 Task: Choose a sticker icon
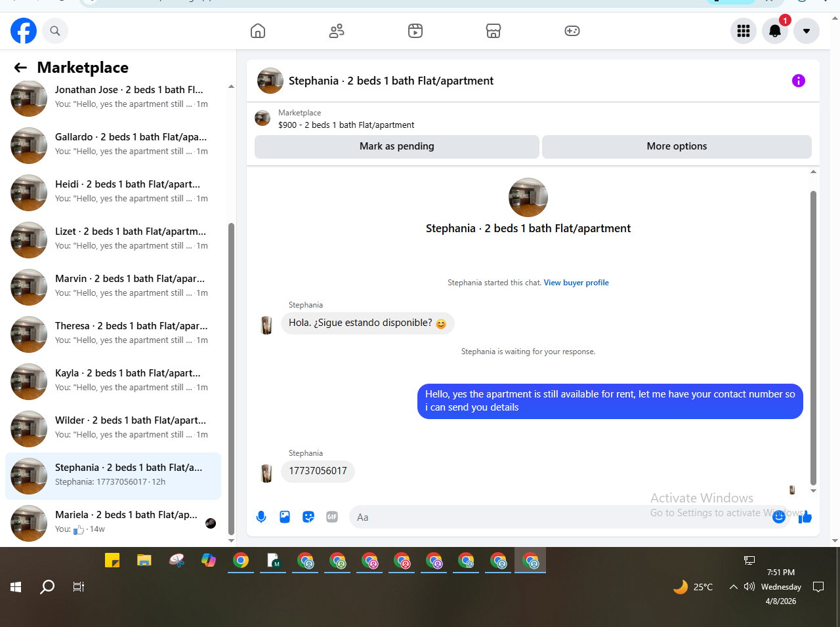click(308, 517)
